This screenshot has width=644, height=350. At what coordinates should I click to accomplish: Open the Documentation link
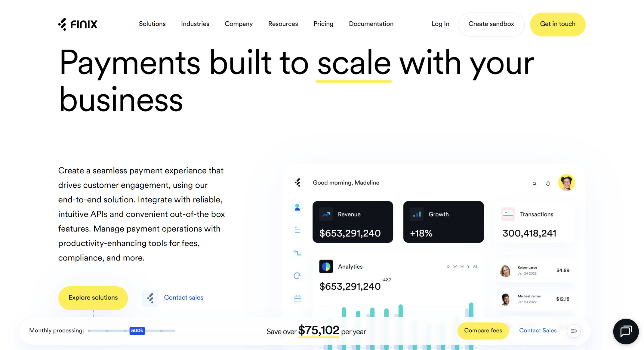click(371, 24)
